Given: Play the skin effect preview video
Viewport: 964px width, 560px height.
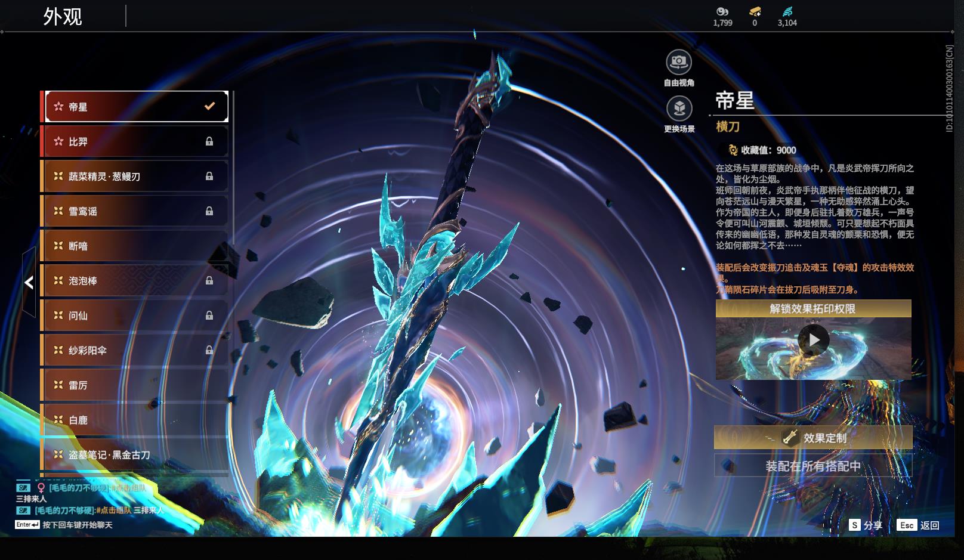Looking at the screenshot, I should (x=813, y=340).
